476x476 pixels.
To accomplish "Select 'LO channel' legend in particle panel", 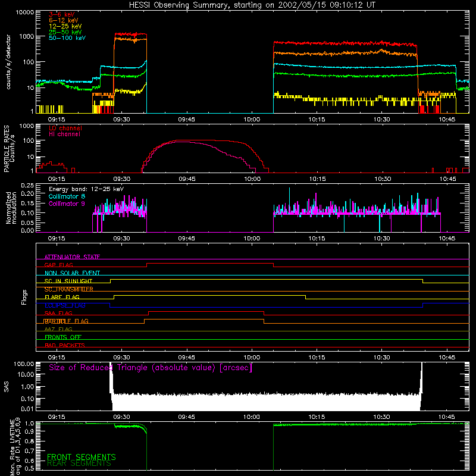I will tap(65, 128).
